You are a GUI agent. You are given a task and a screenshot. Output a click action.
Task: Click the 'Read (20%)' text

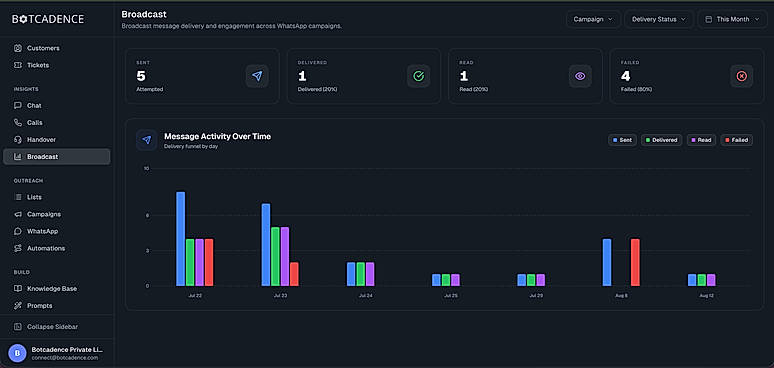[x=475, y=89]
